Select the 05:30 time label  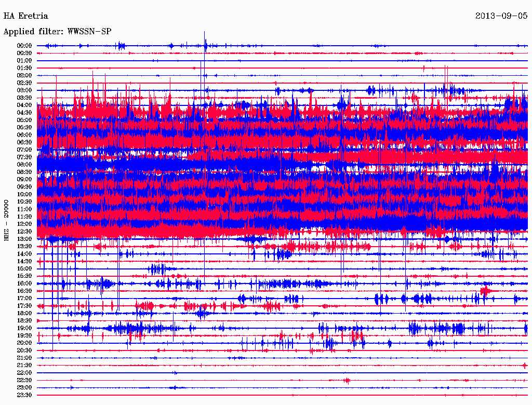point(24,127)
